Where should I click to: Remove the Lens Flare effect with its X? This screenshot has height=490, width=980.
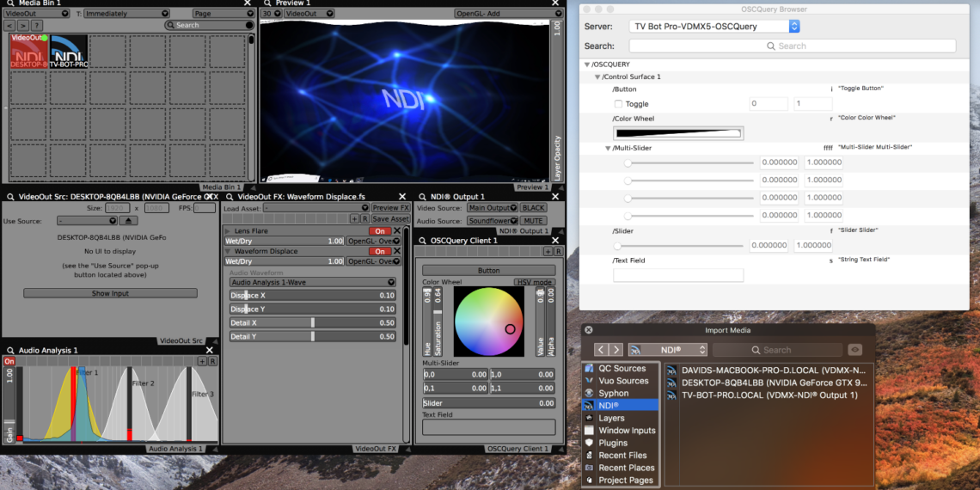pos(396,231)
